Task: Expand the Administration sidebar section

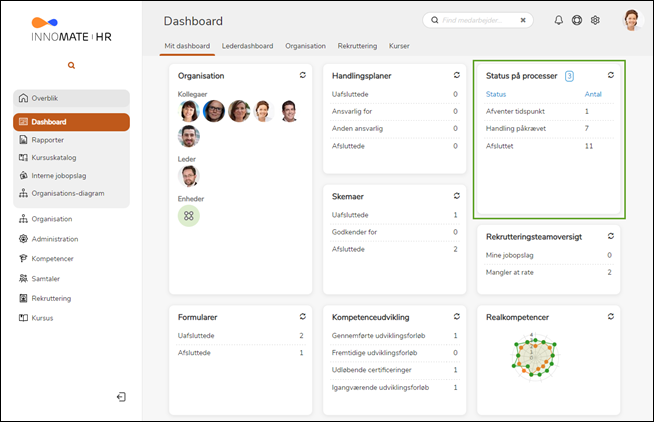Action: tap(55, 239)
